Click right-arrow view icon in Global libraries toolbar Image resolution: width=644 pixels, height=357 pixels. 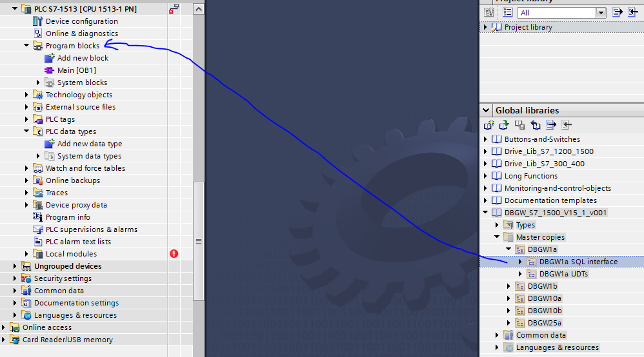pyautogui.click(x=551, y=125)
